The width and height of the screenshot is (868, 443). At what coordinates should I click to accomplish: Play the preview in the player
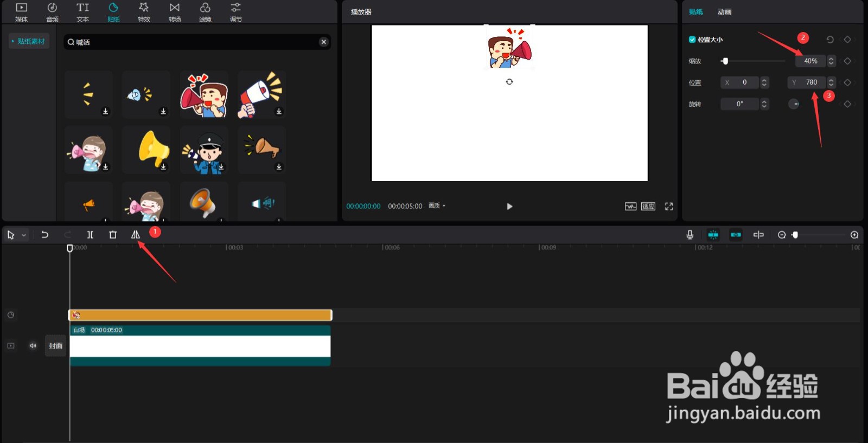coord(509,206)
